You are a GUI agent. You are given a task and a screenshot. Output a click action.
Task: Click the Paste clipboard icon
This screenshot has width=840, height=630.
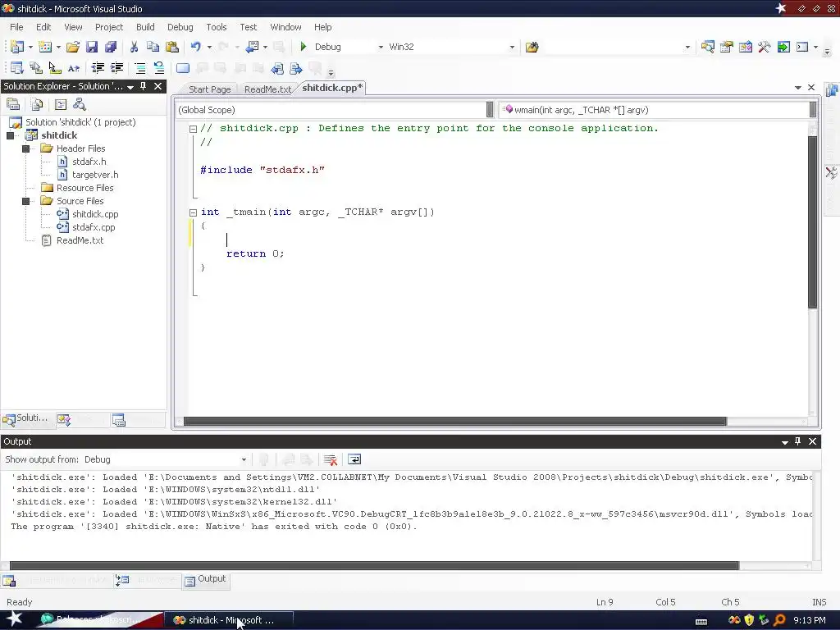coord(172,47)
